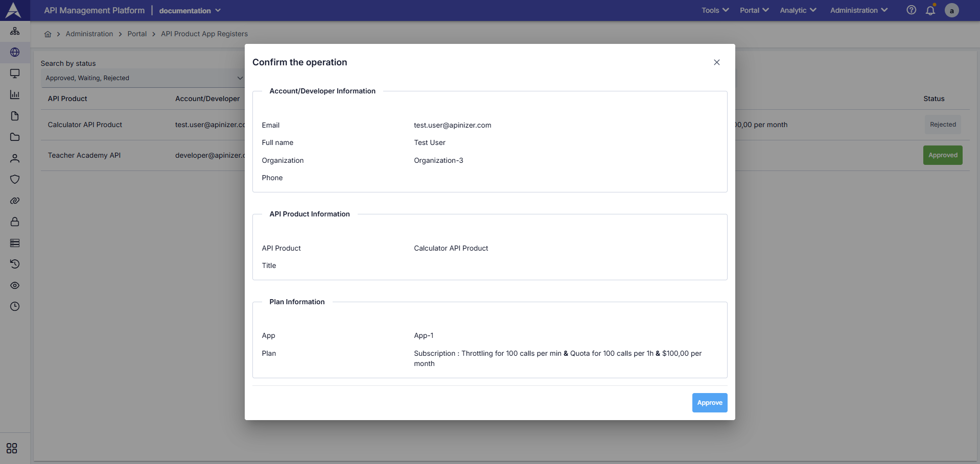This screenshot has height=464, width=980.
Task: Open the sitemap hierarchy sidebar icon
Action: pyautogui.click(x=15, y=31)
